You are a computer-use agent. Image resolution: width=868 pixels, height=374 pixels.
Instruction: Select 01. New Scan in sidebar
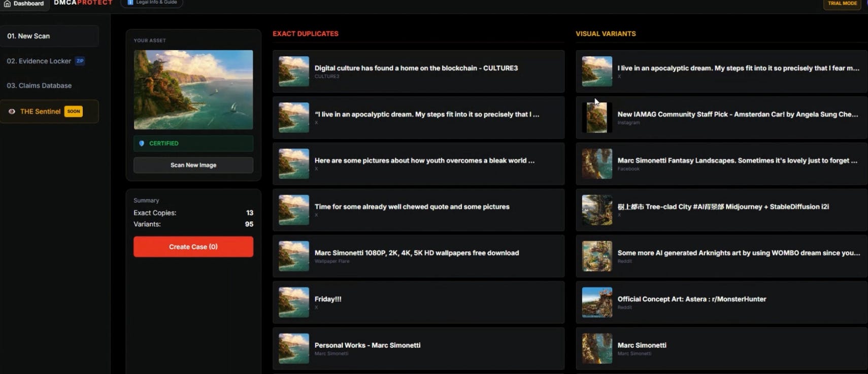coord(49,36)
